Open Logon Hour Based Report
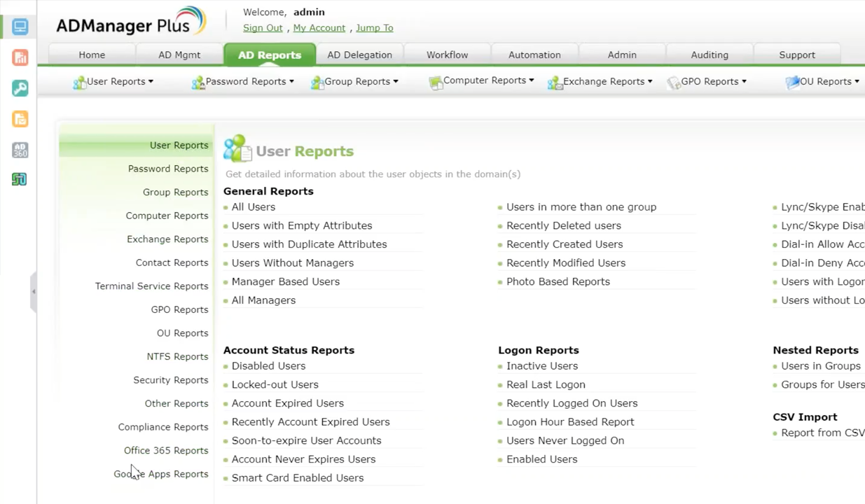The image size is (865, 504). coord(570,422)
